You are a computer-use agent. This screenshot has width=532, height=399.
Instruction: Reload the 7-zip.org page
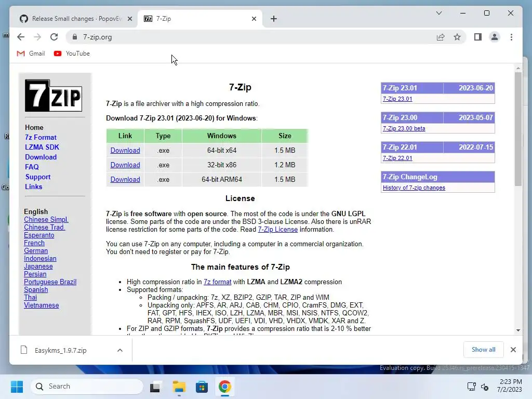[54, 37]
